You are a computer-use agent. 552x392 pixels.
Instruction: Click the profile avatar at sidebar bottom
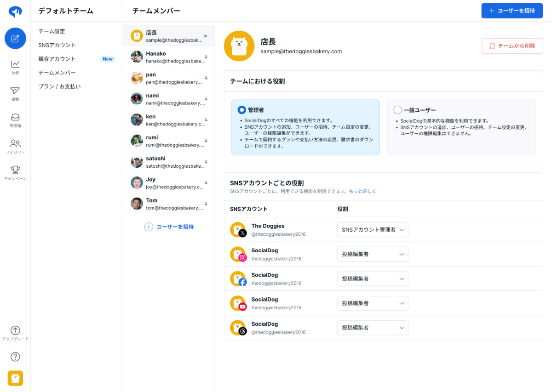point(15,378)
